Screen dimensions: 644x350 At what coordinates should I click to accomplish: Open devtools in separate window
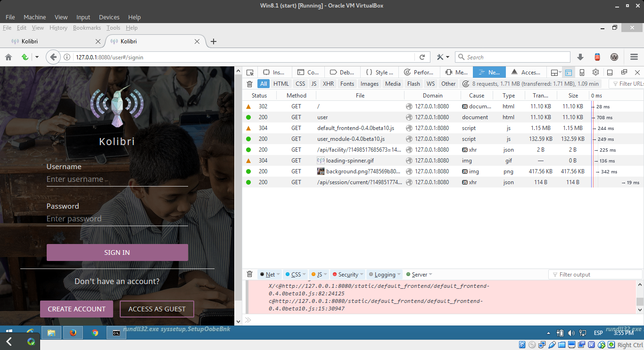coord(624,73)
